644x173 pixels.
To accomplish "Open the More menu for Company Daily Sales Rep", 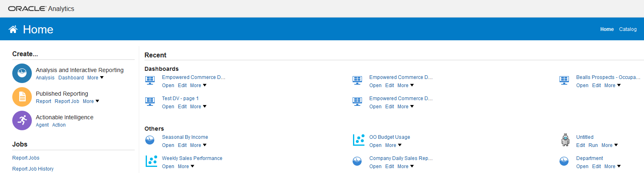I will [406, 166].
